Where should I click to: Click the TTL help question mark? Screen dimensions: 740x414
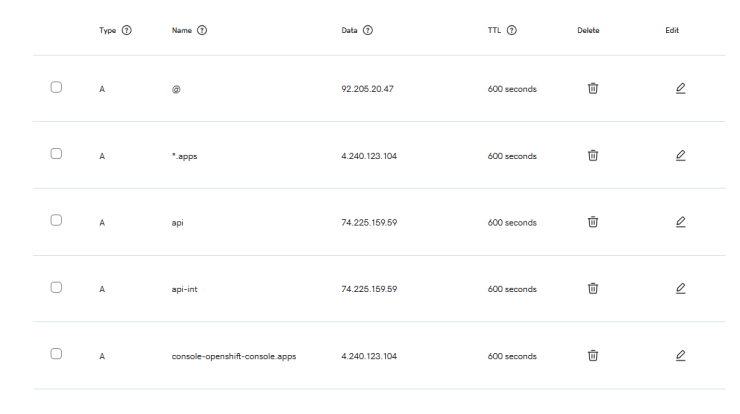[512, 30]
